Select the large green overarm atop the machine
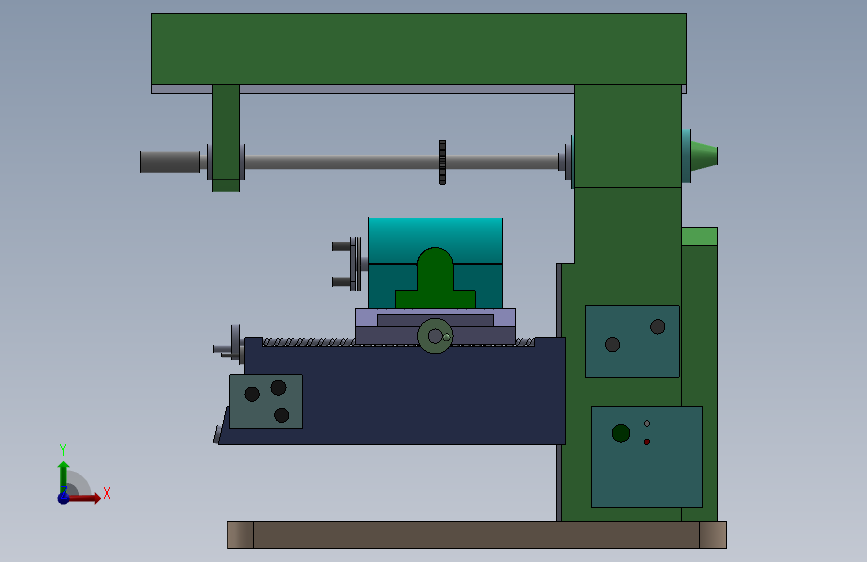 tap(419, 49)
